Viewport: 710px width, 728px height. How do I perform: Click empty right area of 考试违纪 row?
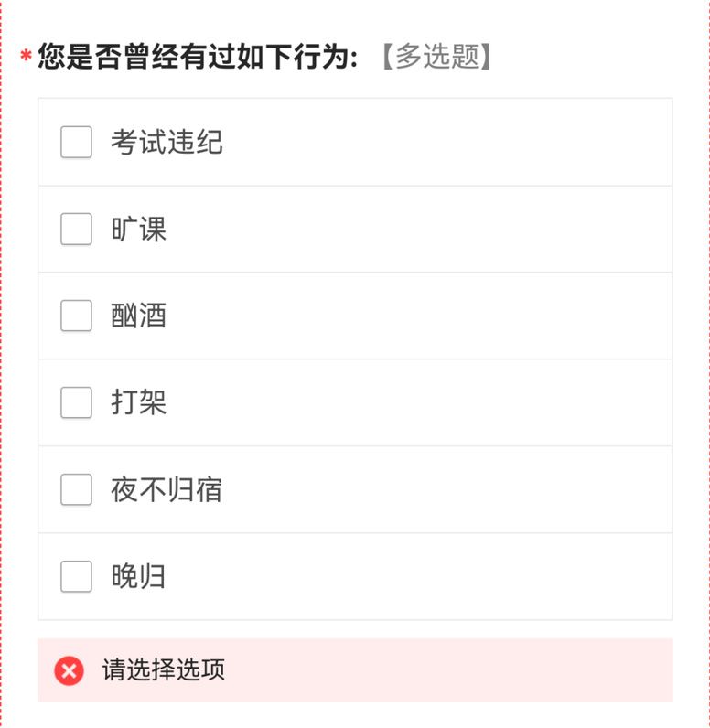pyautogui.click(x=457, y=143)
